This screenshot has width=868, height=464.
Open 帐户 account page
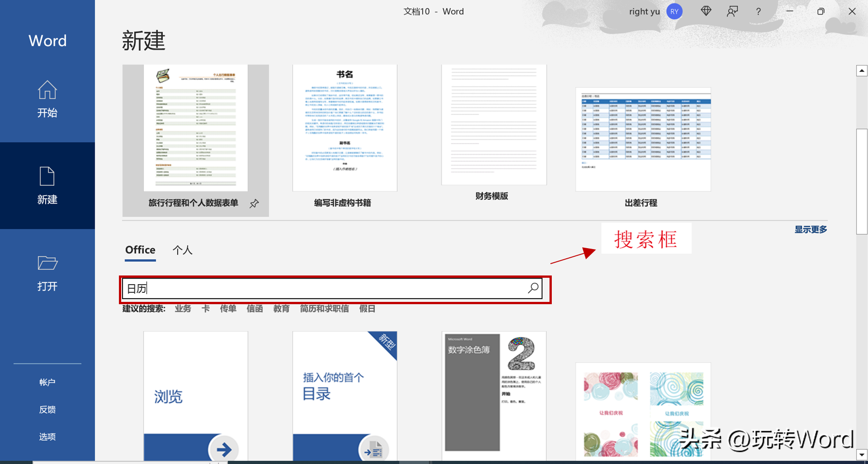(x=47, y=382)
